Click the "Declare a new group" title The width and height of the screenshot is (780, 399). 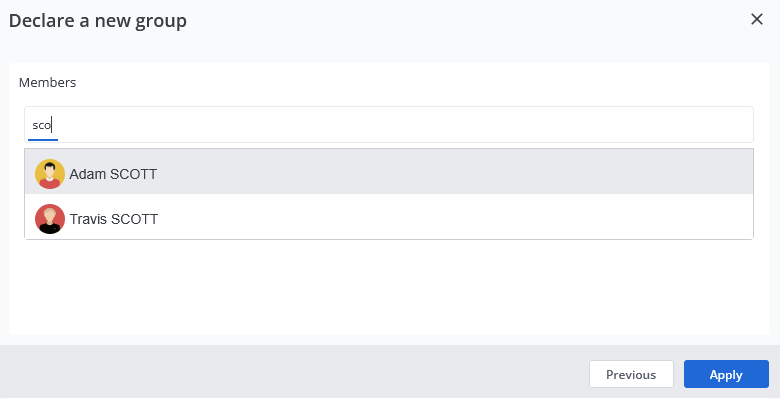click(x=98, y=21)
